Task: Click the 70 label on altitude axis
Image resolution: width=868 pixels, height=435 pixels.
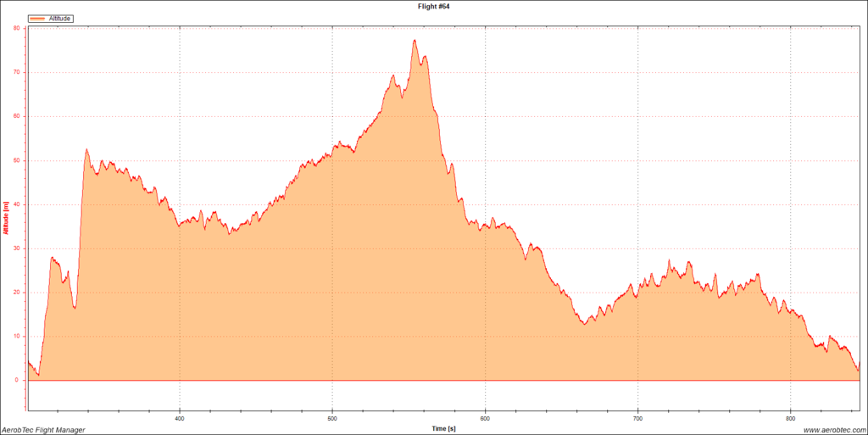Action: (17, 72)
